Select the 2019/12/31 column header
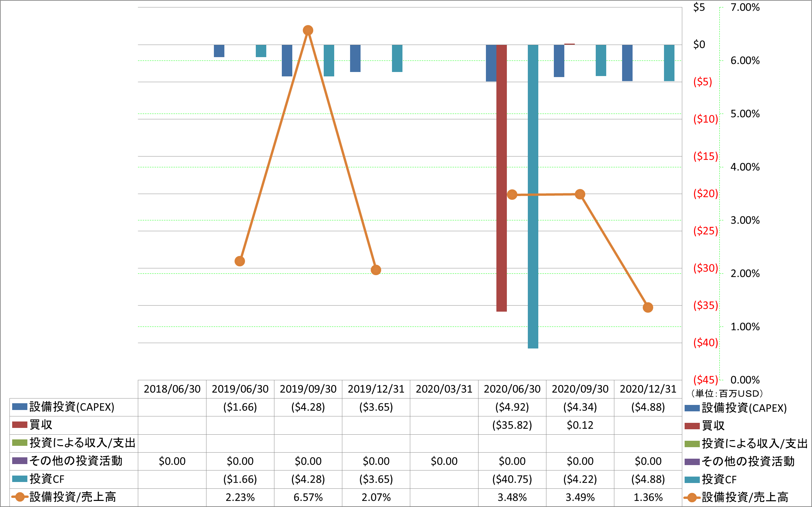 point(376,389)
